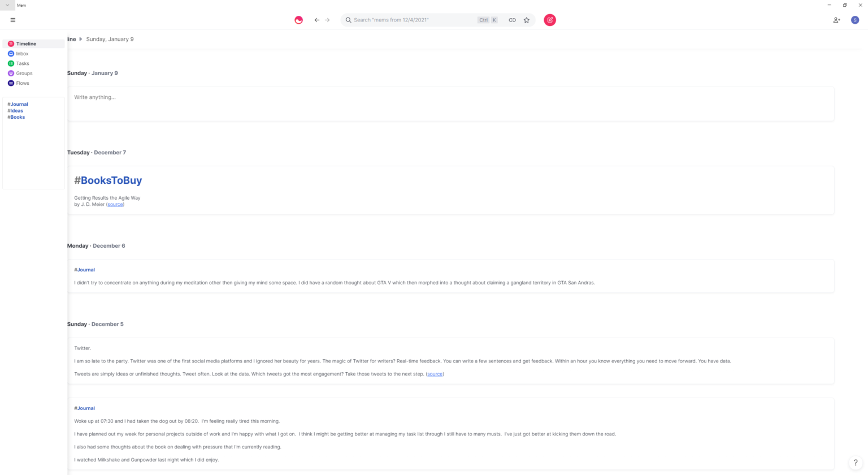Image resolution: width=868 pixels, height=475 pixels.
Task: Go forward with the right arrow
Action: click(x=327, y=20)
